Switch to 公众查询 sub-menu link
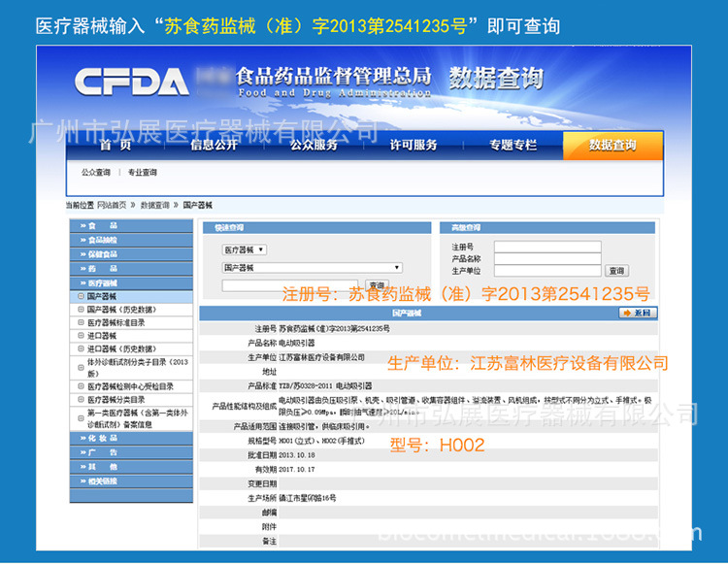This screenshot has height=564, width=728. tap(96, 172)
